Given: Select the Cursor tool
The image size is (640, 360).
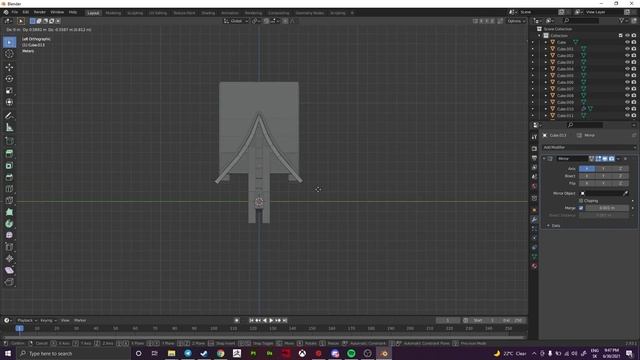Looking at the screenshot, I should [x=9, y=54].
